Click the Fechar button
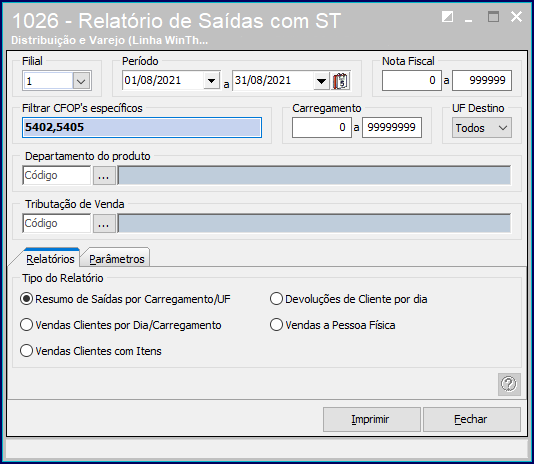Viewport: 534px width, 464px height. (x=472, y=419)
